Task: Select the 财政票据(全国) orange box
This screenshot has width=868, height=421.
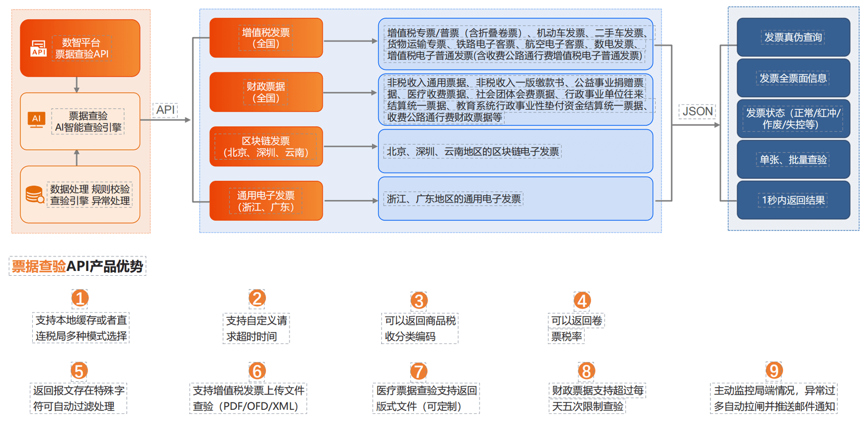Action: tap(266, 92)
